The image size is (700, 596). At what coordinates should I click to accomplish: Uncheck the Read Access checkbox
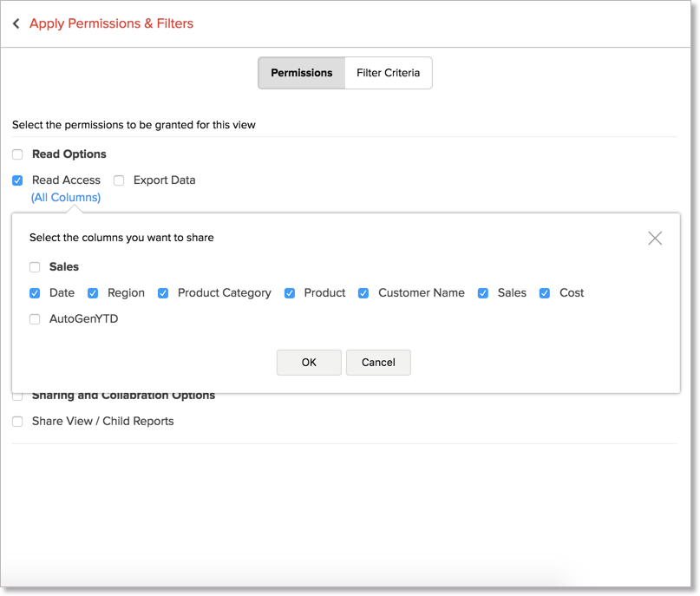coord(17,180)
